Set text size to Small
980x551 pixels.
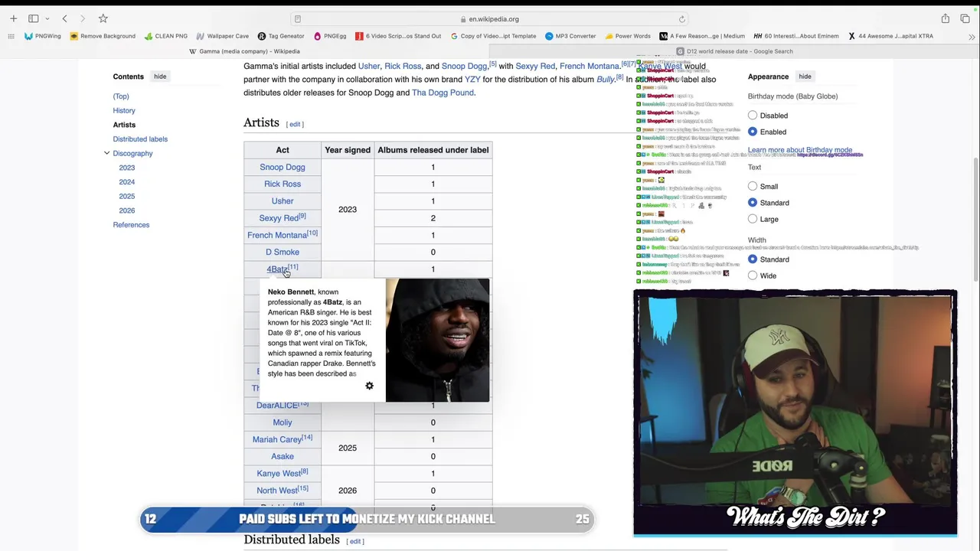pos(753,187)
